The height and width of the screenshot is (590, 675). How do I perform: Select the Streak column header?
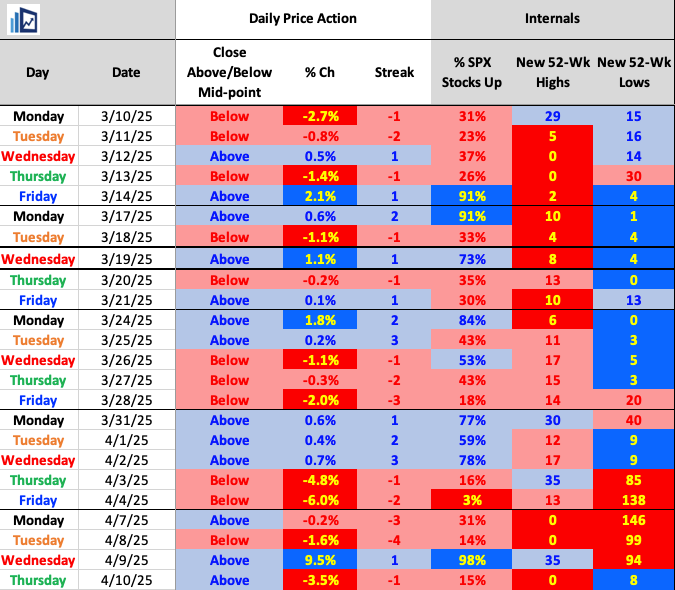[x=393, y=72]
